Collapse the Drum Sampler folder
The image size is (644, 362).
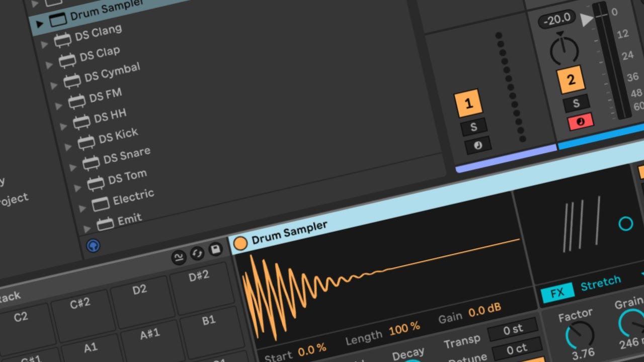click(40, 24)
